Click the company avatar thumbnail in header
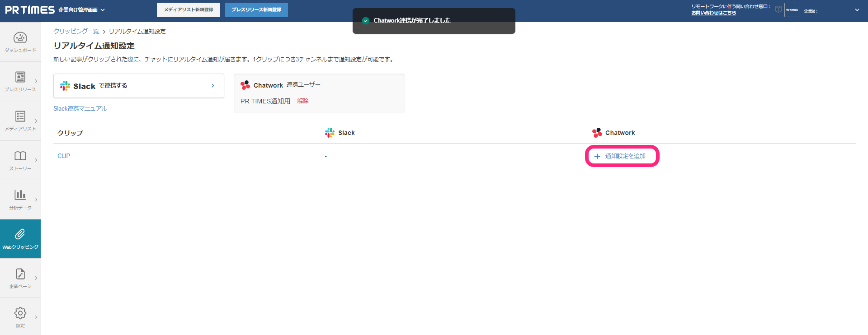 [x=792, y=10]
